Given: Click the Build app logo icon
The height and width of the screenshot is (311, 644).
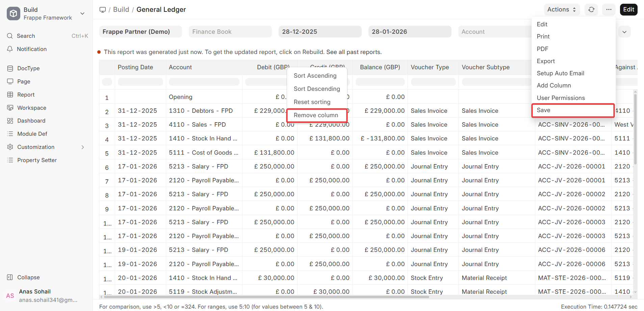Looking at the screenshot, I should (x=14, y=14).
